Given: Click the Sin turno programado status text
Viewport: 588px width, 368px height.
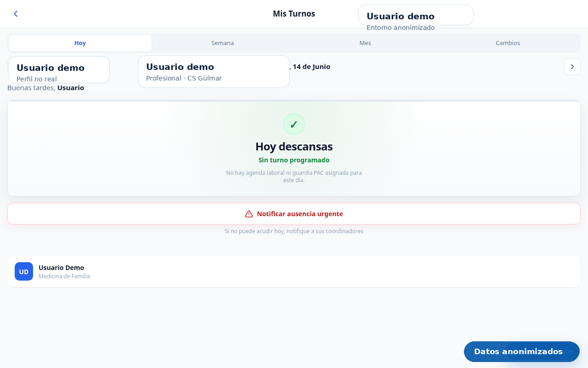Looking at the screenshot, I should click(294, 160).
